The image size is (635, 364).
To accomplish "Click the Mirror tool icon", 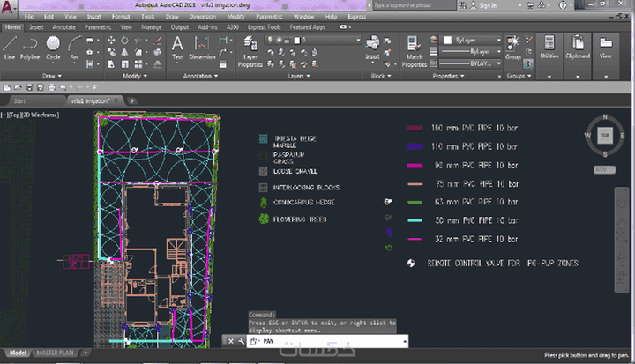I will point(124,52).
